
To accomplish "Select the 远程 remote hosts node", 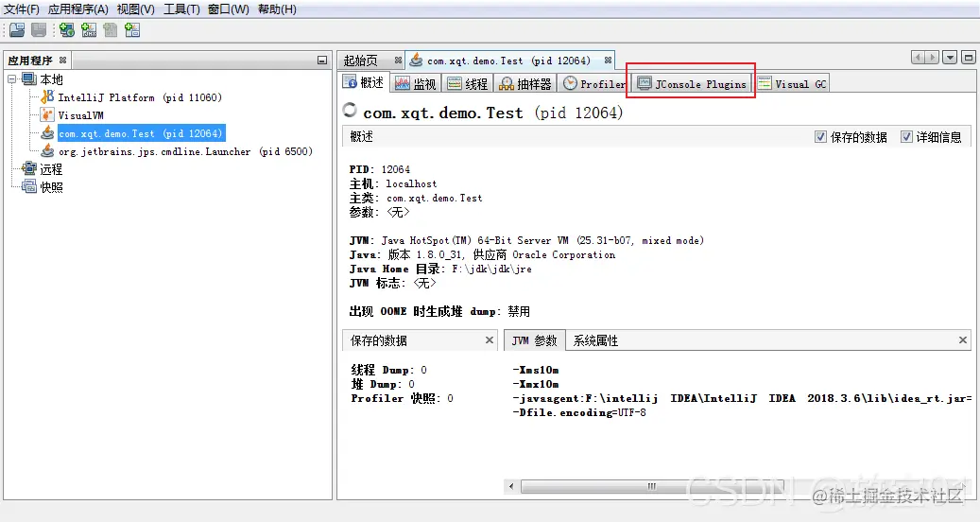I will click(x=51, y=169).
